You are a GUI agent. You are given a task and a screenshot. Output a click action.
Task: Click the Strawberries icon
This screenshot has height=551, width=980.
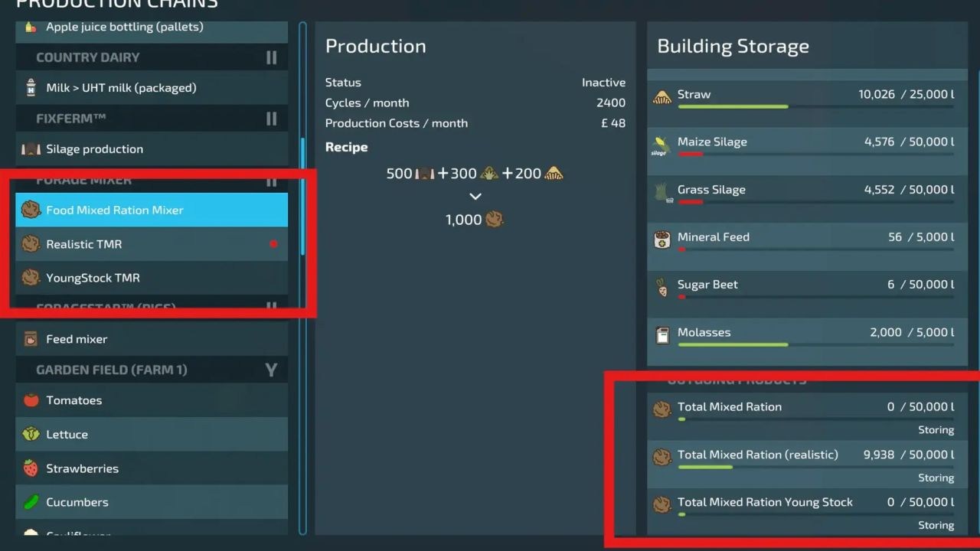point(31,468)
